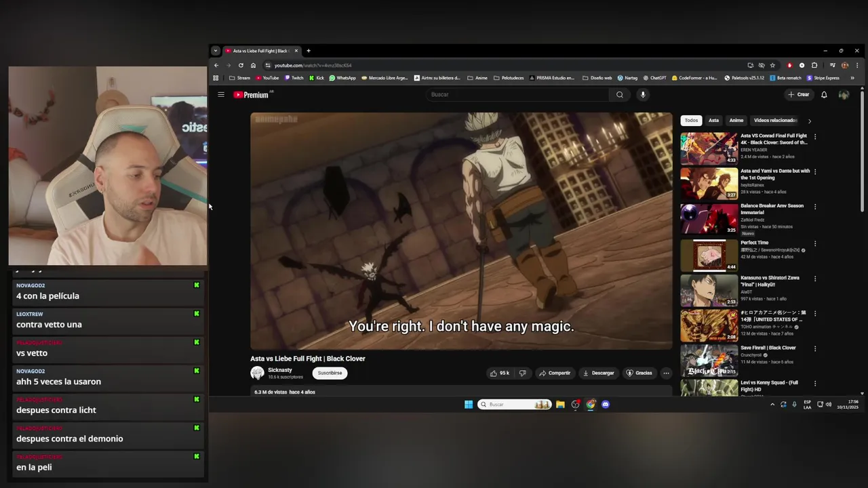Open File Explorer from taskbar
This screenshot has height=488, width=868.
[x=560, y=405]
